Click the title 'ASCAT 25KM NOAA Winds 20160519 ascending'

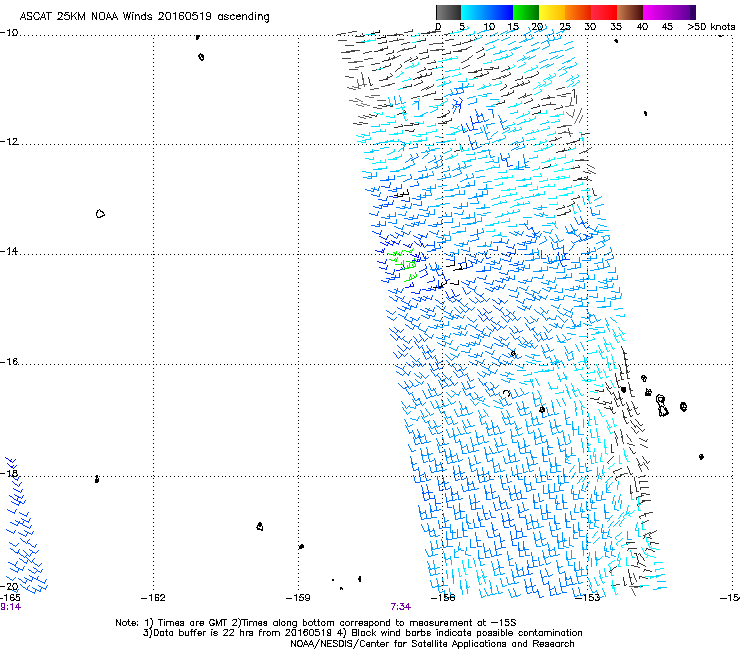(144, 17)
